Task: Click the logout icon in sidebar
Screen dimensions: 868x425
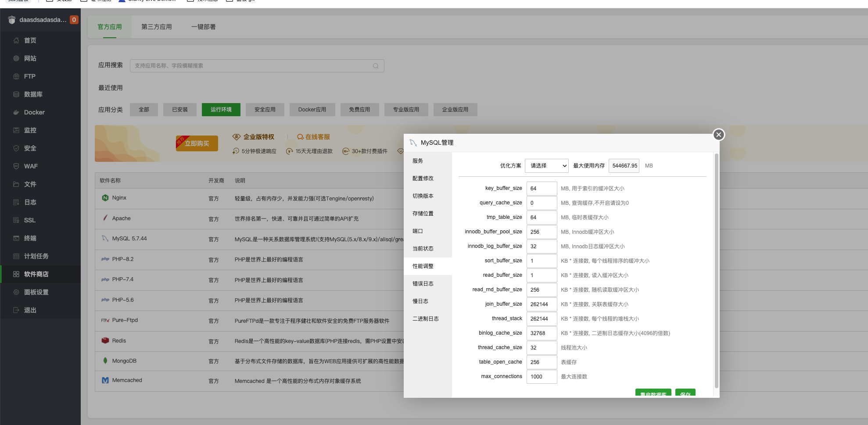Action: point(16,310)
